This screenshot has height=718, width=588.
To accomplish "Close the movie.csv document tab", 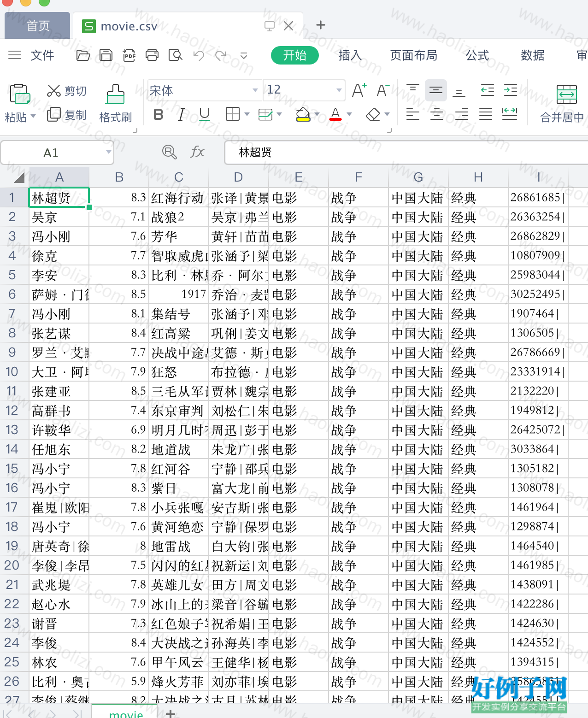I will tap(288, 26).
